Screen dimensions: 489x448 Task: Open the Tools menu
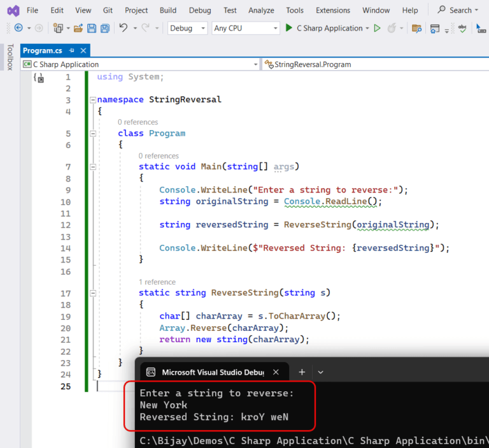point(295,10)
